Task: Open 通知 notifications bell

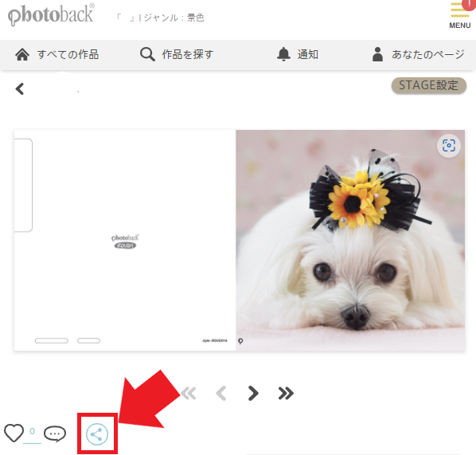Action: coord(298,55)
